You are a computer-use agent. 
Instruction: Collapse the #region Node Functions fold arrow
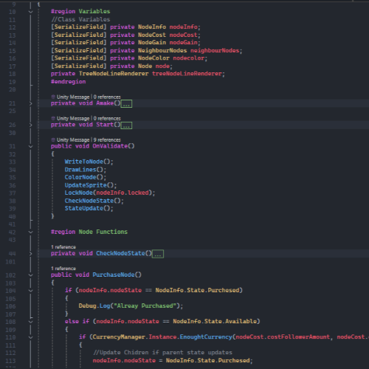(x=31, y=232)
